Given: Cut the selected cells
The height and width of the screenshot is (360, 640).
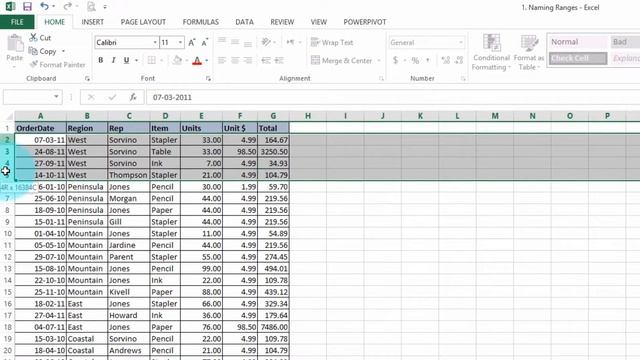Looking at the screenshot, I should [x=40, y=38].
